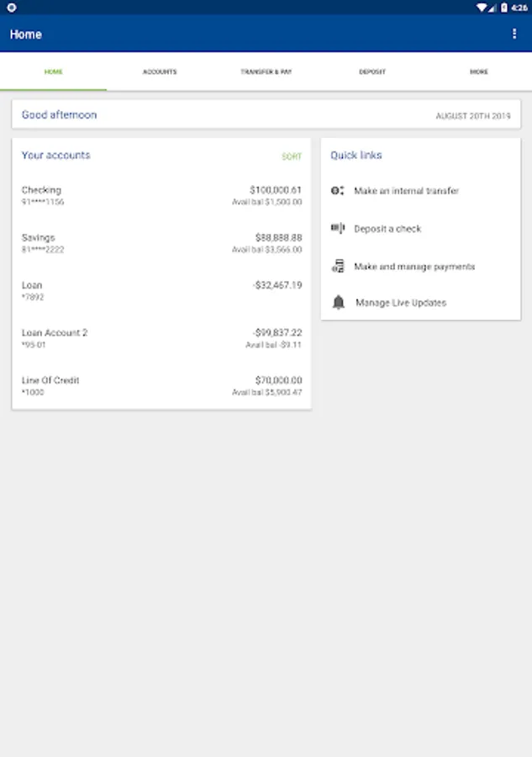Go to the Deposit tab

[372, 72]
